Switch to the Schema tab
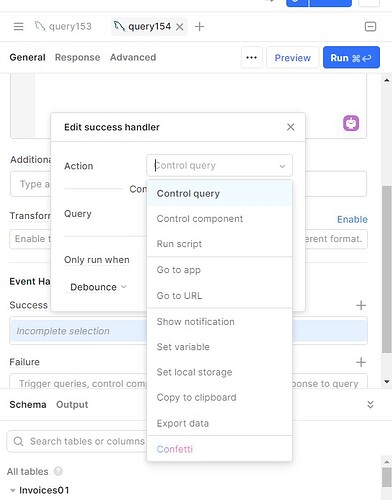This screenshot has height=500, width=392. coord(28,405)
